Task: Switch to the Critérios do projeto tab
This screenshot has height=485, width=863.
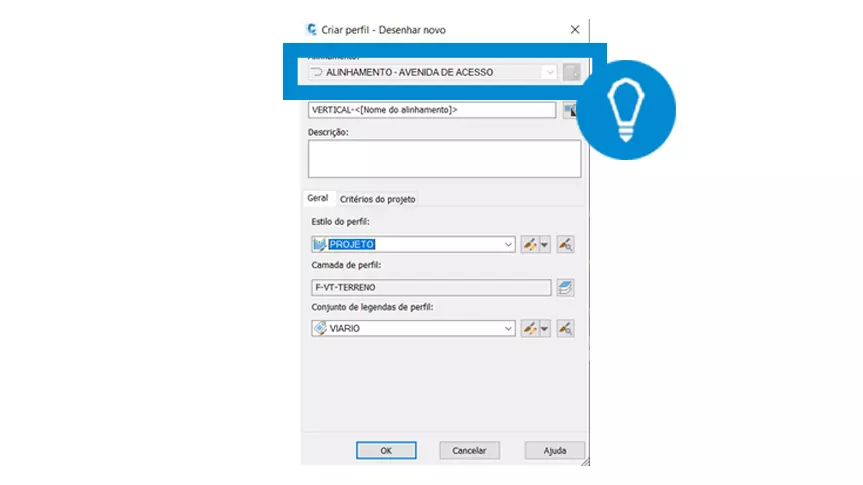Action: pos(378,199)
